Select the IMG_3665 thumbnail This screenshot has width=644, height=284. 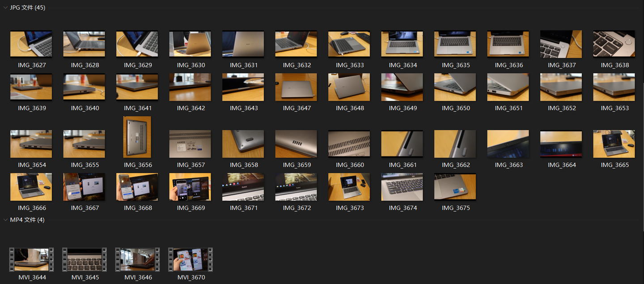[614, 144]
